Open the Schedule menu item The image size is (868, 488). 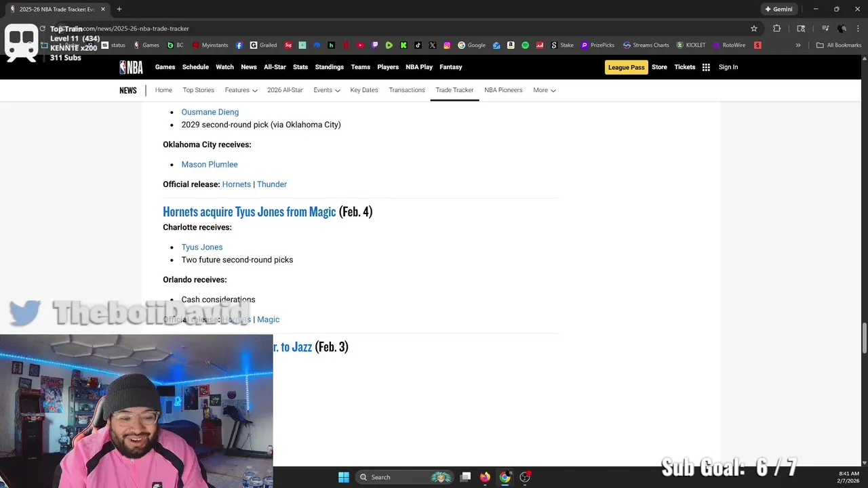point(195,67)
